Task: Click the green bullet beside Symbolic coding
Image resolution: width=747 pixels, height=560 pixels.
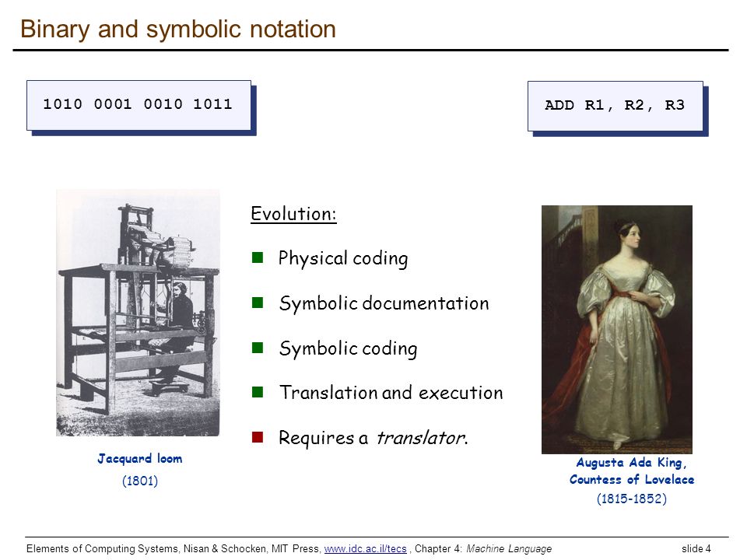Action: 258,348
